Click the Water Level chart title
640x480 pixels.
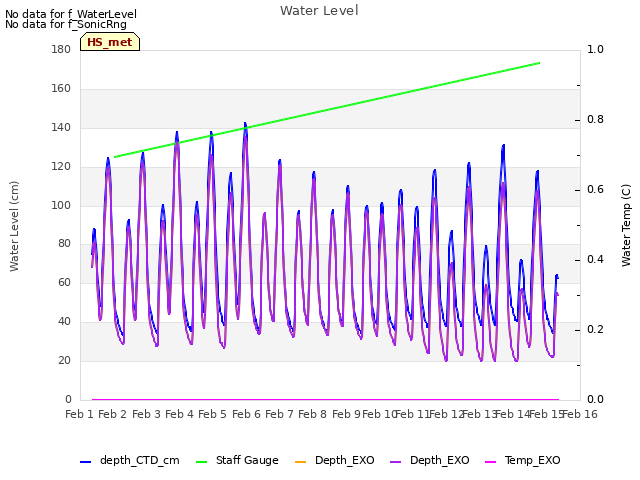(319, 10)
